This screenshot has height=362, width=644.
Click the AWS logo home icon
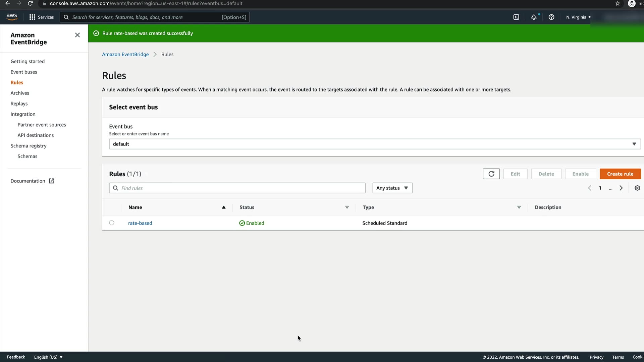click(12, 17)
